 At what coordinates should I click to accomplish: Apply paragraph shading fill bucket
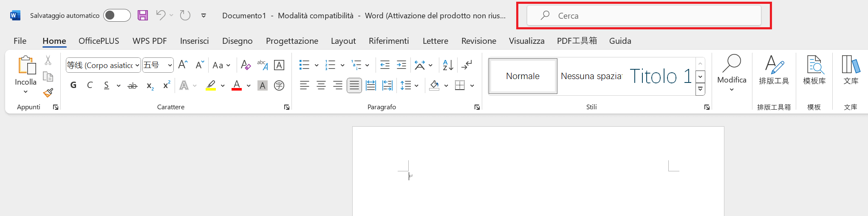pos(434,85)
